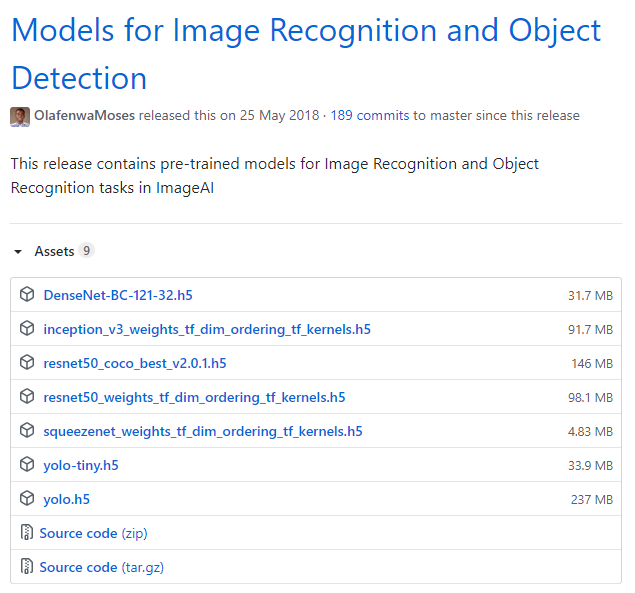Download Source code (zip)
The height and width of the screenshot is (593, 635).
(94, 533)
